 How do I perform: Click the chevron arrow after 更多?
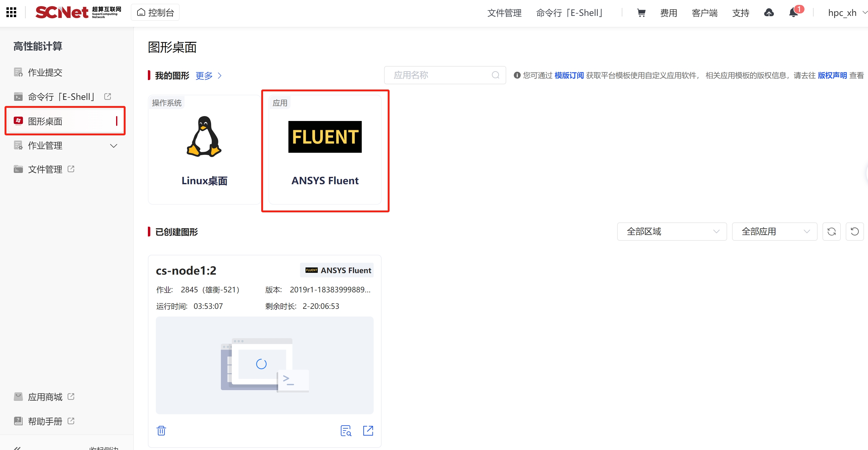click(219, 75)
